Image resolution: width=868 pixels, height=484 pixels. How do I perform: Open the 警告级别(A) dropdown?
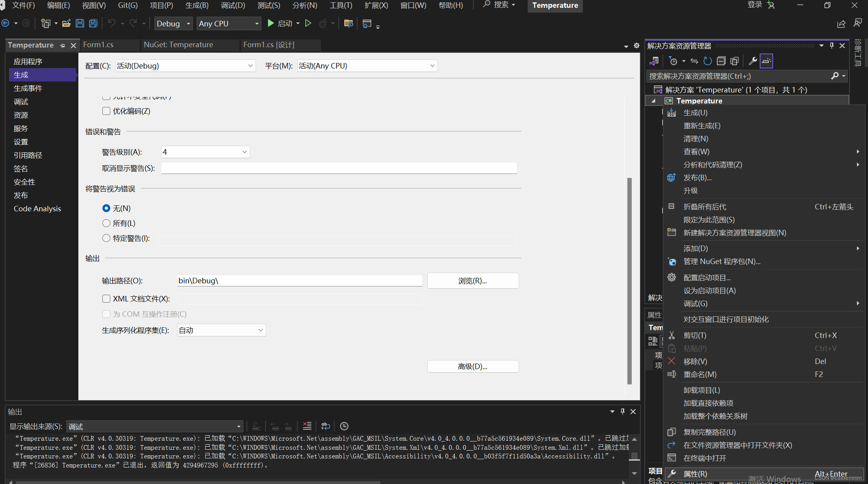click(x=206, y=152)
